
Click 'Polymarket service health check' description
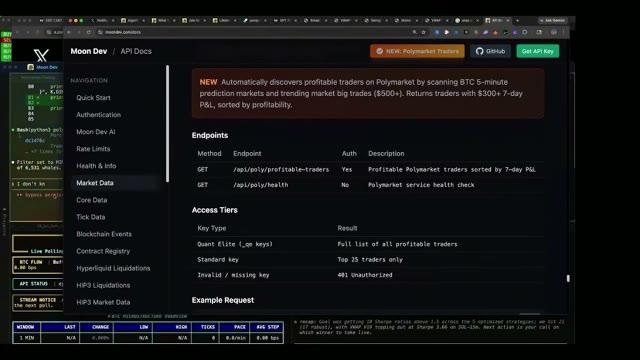click(x=421, y=185)
